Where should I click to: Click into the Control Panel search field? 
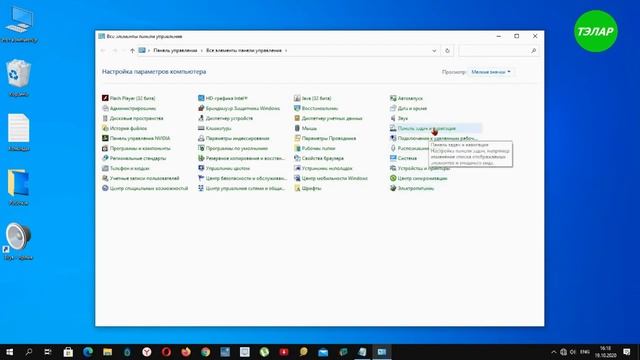(498, 51)
